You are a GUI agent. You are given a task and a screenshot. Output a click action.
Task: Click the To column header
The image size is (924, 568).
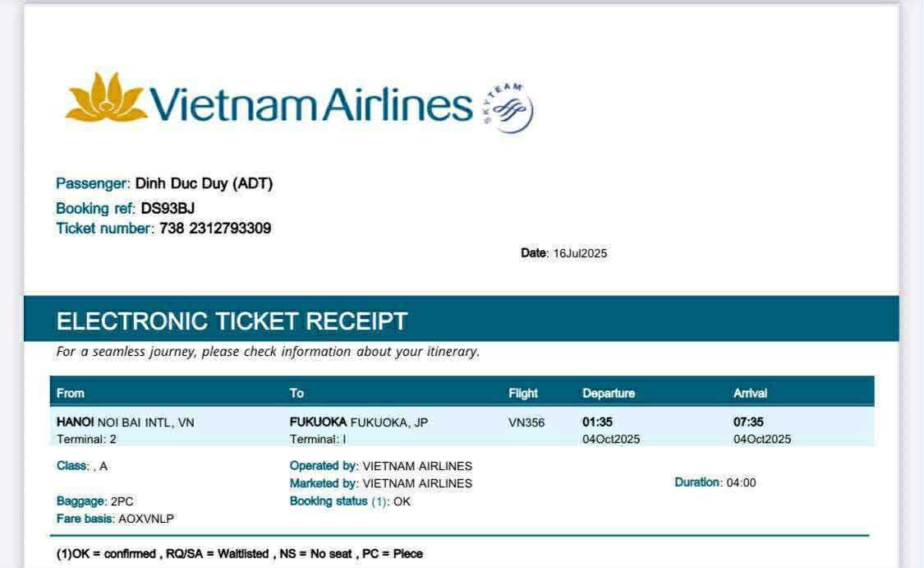point(297,393)
